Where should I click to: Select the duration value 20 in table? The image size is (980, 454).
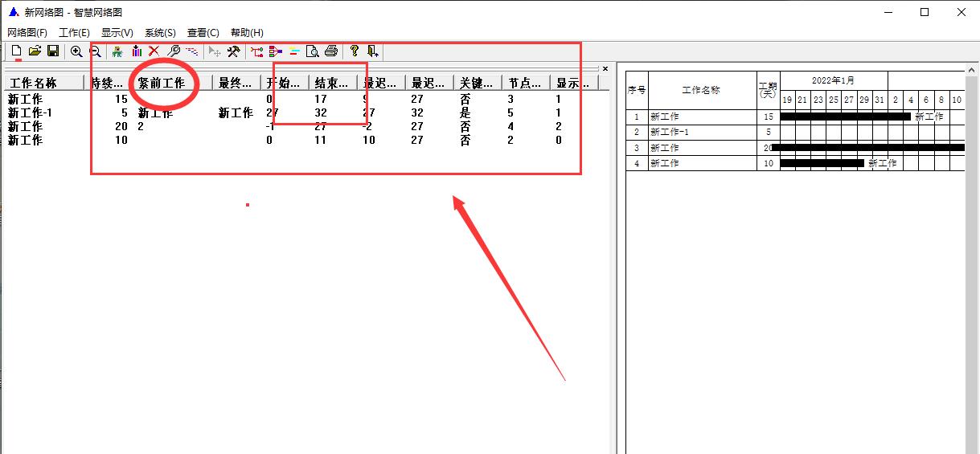click(x=121, y=126)
